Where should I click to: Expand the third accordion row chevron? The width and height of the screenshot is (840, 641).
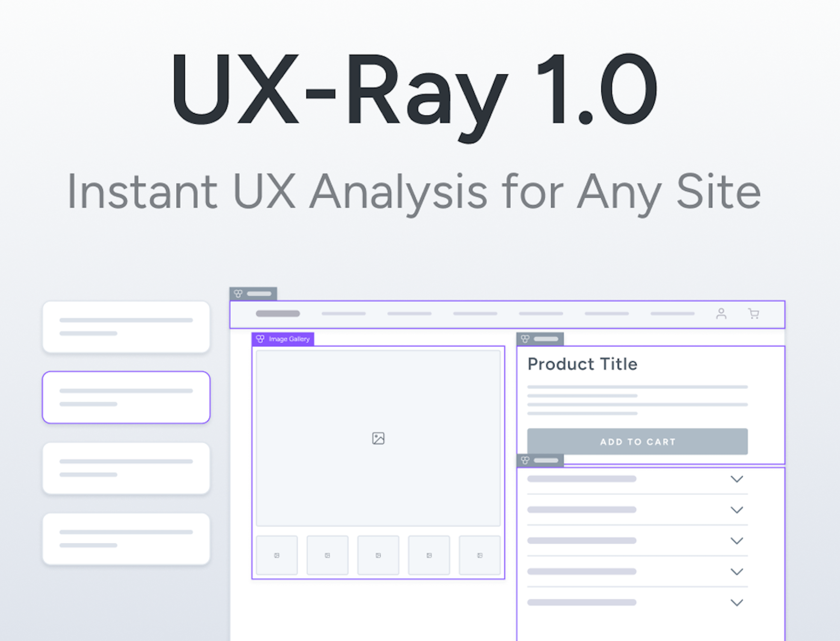coord(737,541)
